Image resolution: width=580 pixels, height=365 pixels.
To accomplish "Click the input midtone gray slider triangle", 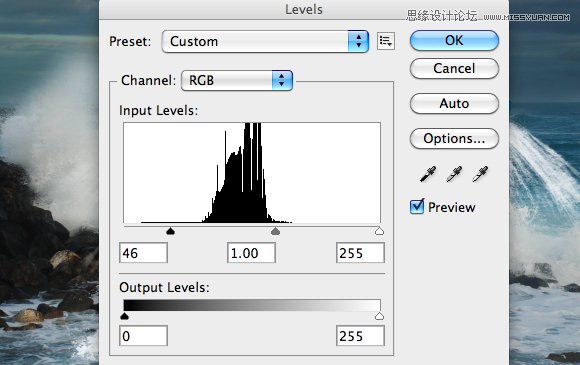I will pyautogui.click(x=276, y=231).
